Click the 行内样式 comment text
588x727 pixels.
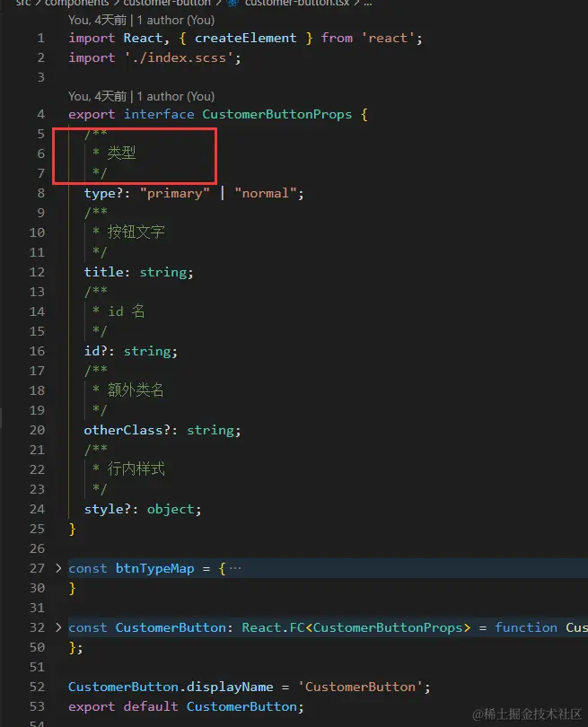[136, 469]
